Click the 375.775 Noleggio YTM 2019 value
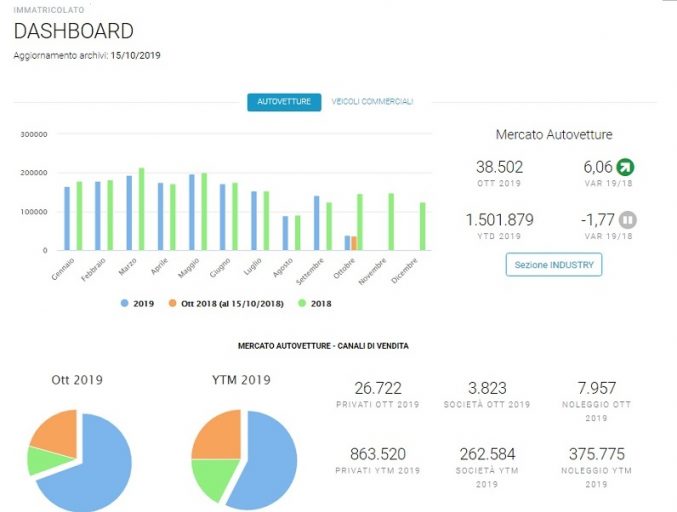Image resolution: width=677 pixels, height=512 pixels. [x=597, y=454]
